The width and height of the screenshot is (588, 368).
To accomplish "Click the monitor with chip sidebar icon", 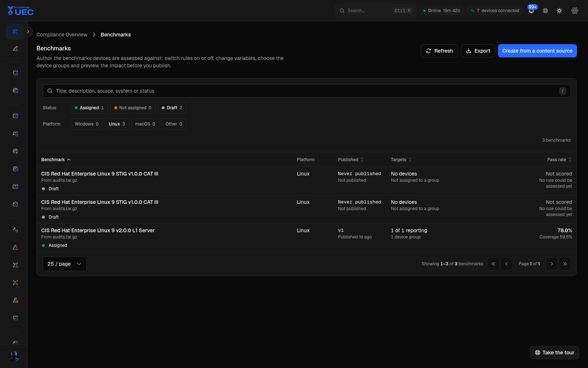I will coord(15,116).
